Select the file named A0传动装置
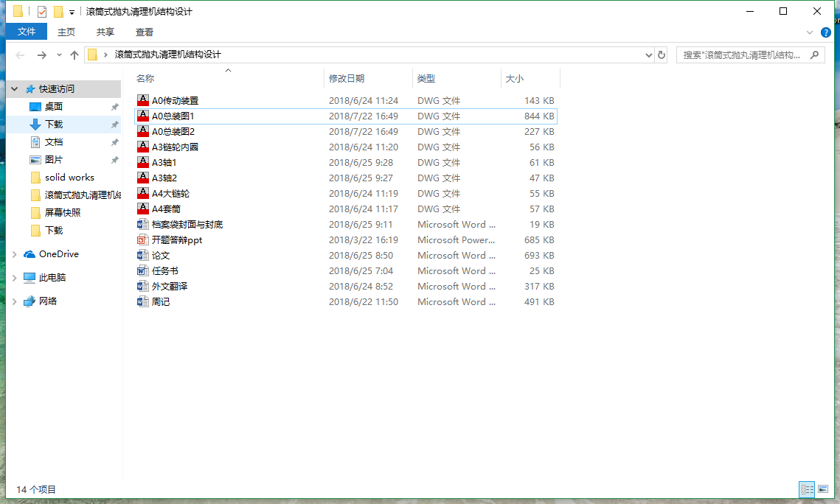 click(x=176, y=101)
